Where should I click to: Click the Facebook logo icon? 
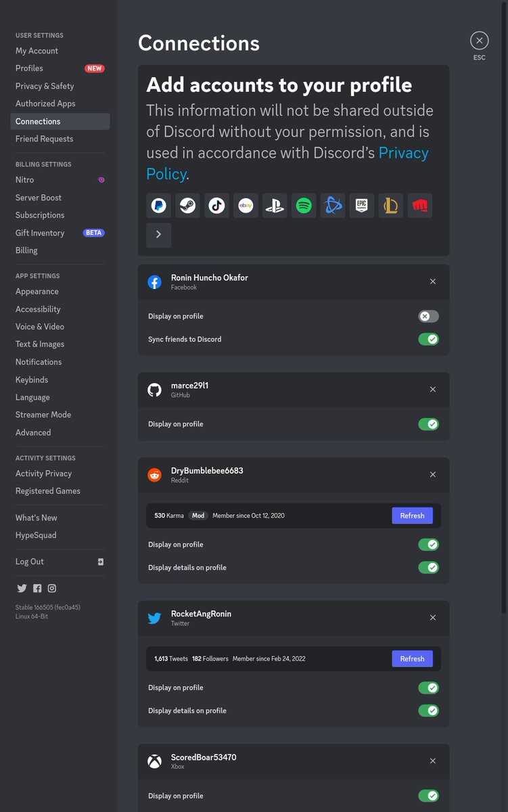coord(155,282)
